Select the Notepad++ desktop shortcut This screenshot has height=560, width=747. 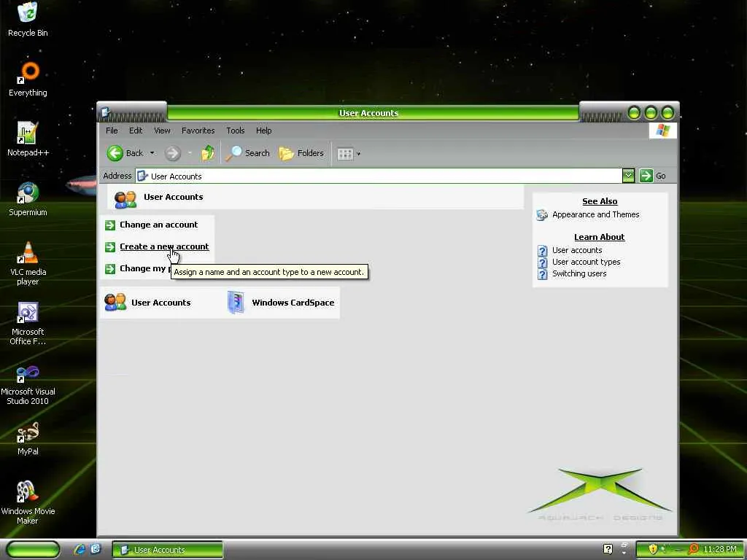28,139
